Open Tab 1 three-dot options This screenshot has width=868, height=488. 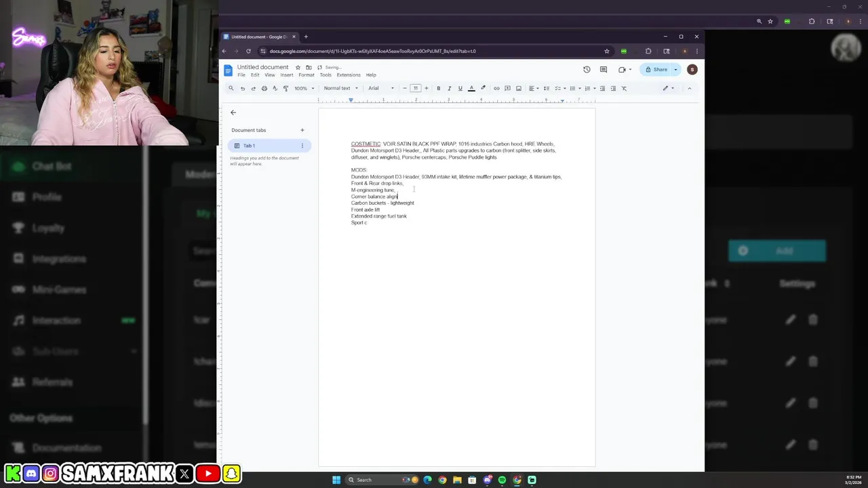[302, 146]
